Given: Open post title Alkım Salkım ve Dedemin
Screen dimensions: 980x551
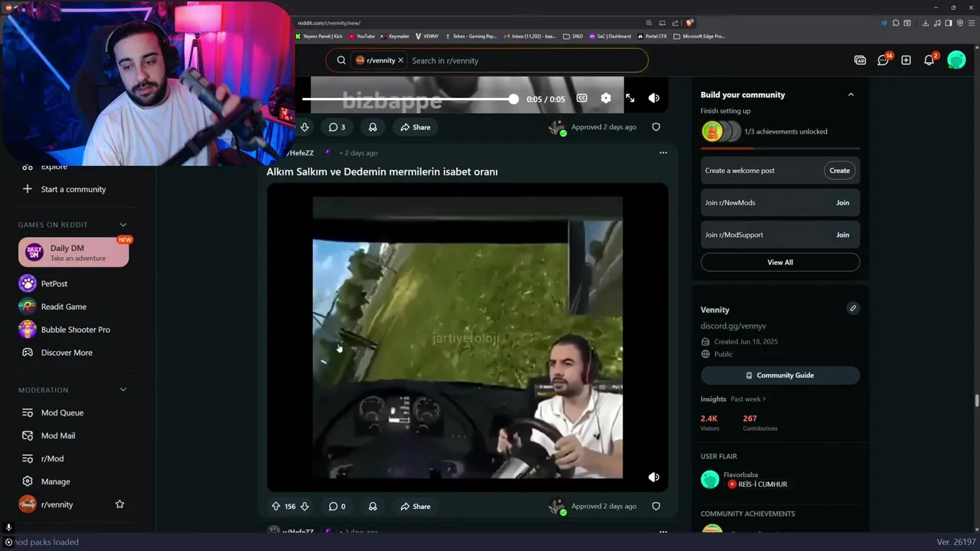Looking at the screenshot, I should point(382,171).
